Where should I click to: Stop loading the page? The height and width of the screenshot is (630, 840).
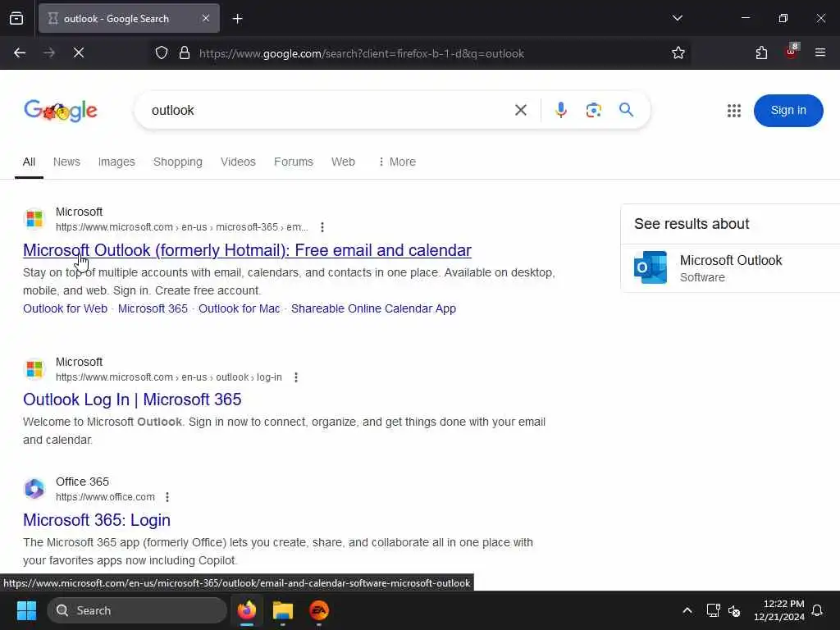tap(79, 53)
